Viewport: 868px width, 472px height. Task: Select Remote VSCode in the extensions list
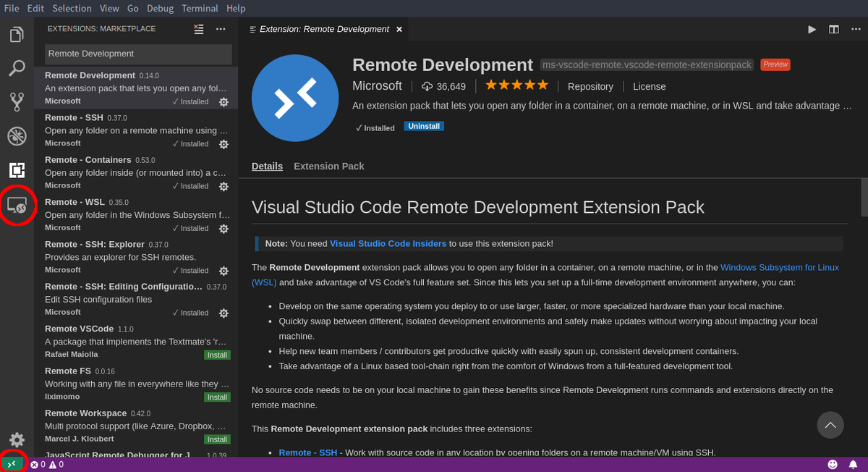(x=136, y=341)
